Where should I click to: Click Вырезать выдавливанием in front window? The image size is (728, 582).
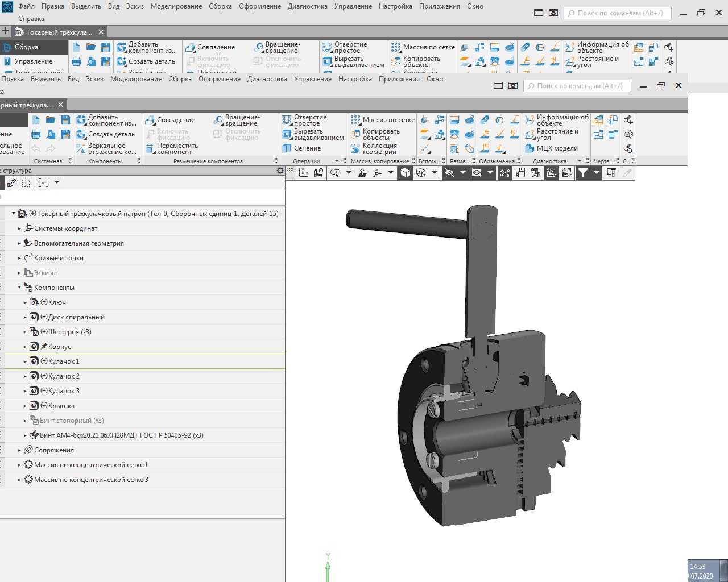[x=313, y=134]
